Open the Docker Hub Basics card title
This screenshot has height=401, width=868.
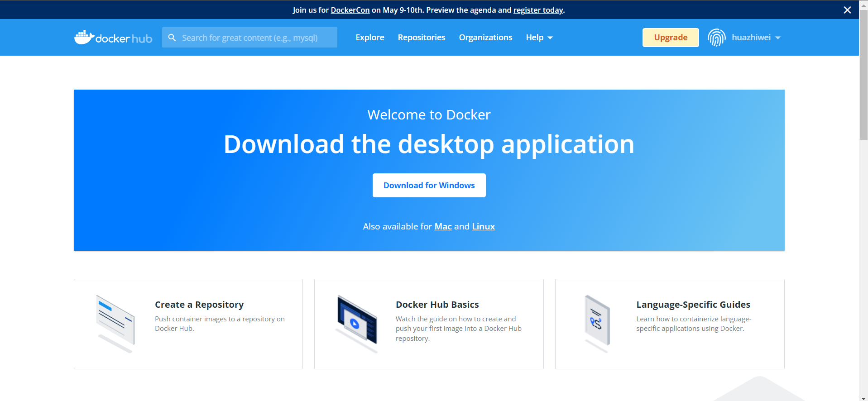pos(437,305)
